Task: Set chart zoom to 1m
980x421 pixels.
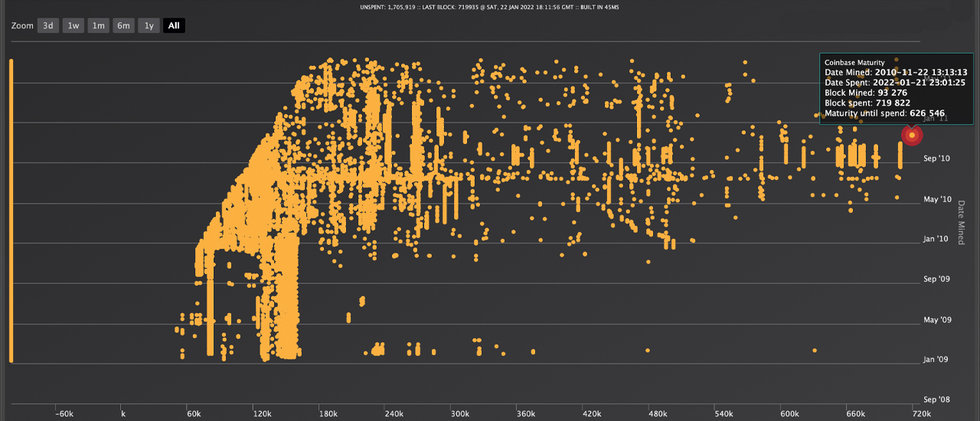Action: [x=98, y=25]
